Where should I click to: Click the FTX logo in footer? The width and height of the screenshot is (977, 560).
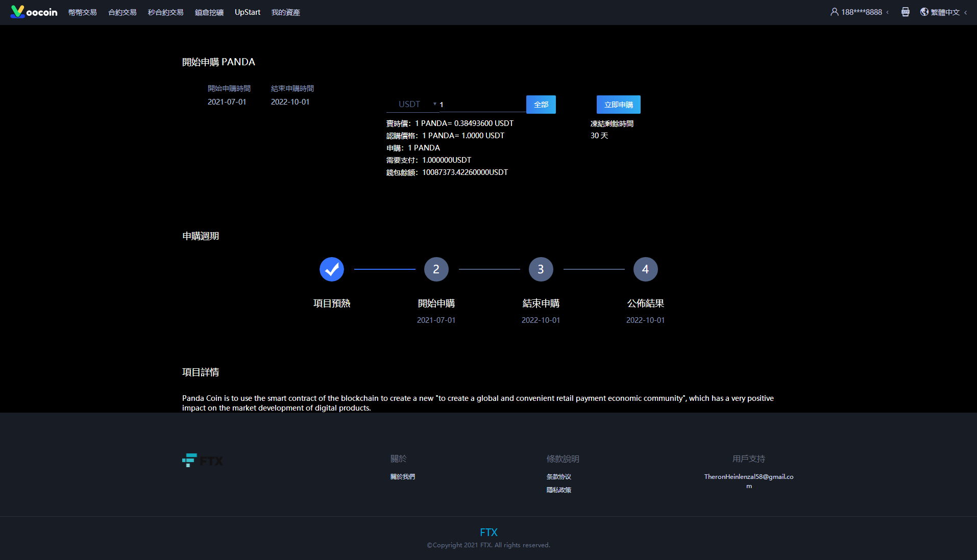click(203, 461)
